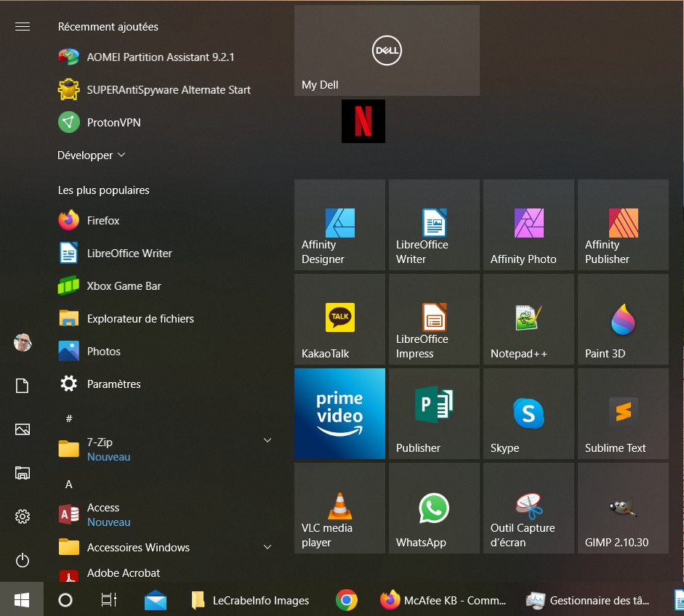Open Pictures from the Start sidebar
The image size is (684, 616).
click(23, 429)
